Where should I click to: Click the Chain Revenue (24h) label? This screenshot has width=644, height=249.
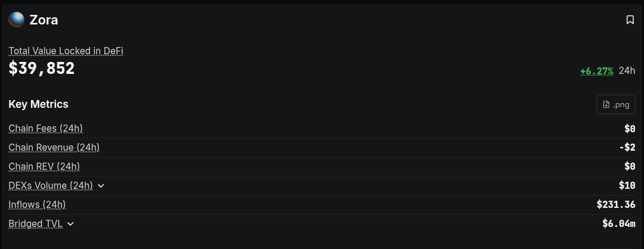(x=54, y=148)
